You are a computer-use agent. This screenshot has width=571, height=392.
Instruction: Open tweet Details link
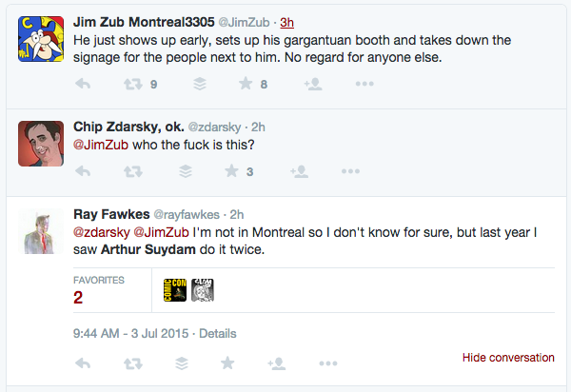pos(217,334)
